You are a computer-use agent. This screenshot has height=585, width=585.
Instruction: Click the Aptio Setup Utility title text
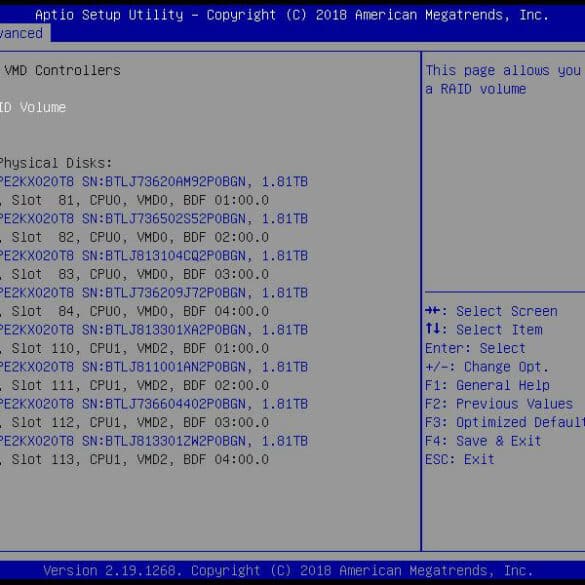coord(292,15)
